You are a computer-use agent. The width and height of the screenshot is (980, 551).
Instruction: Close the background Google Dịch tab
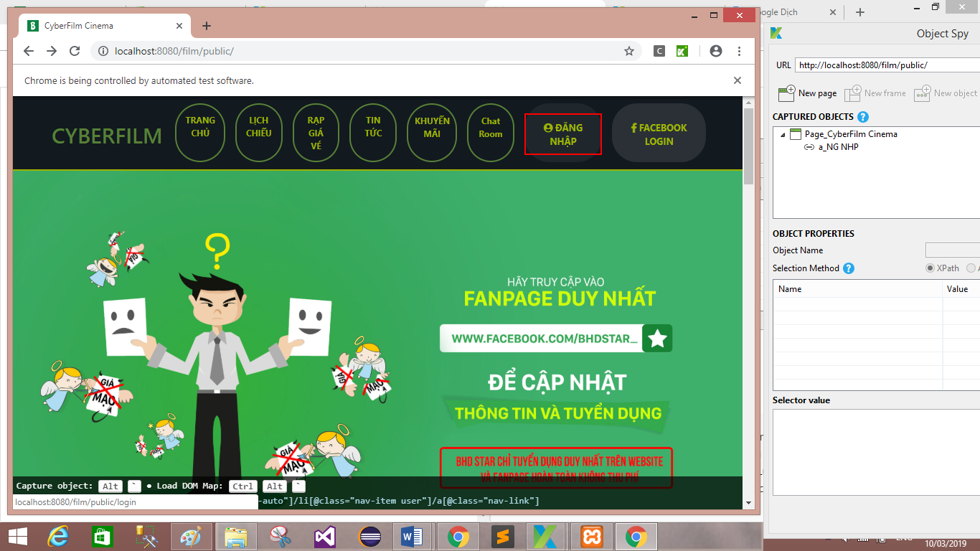tap(833, 12)
